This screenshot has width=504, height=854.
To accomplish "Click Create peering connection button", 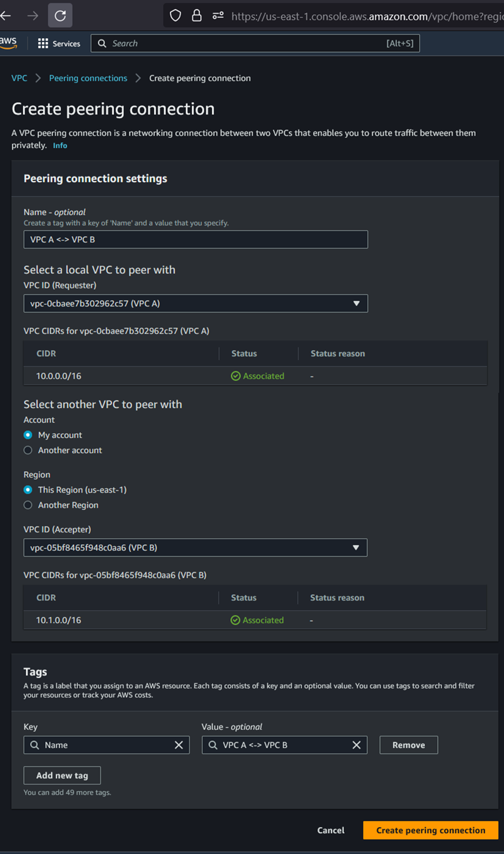I will [x=430, y=830].
